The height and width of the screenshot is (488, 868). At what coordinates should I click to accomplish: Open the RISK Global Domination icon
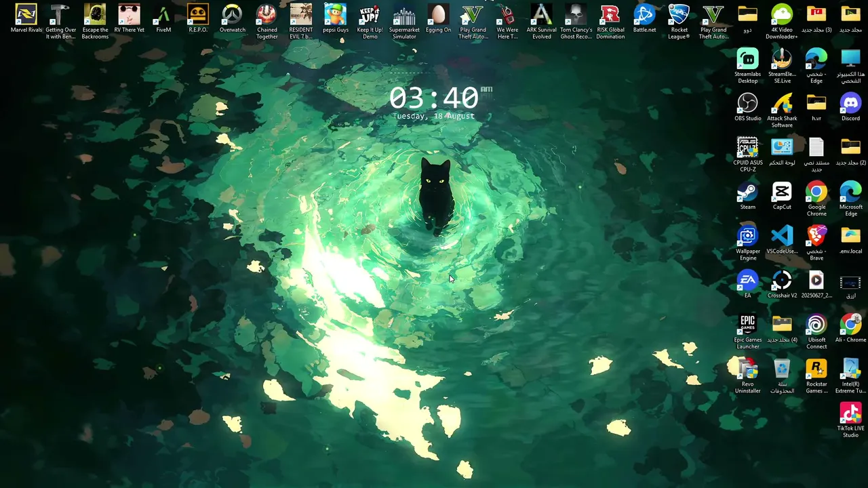610,21
